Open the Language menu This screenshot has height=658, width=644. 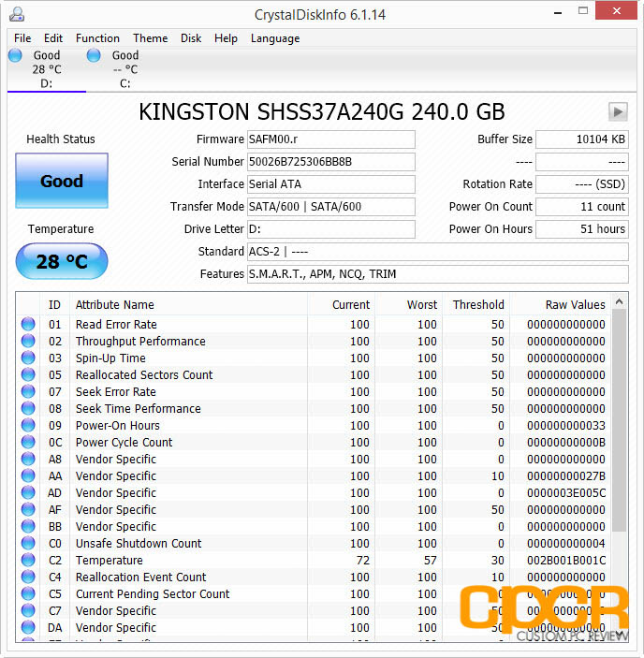click(275, 38)
